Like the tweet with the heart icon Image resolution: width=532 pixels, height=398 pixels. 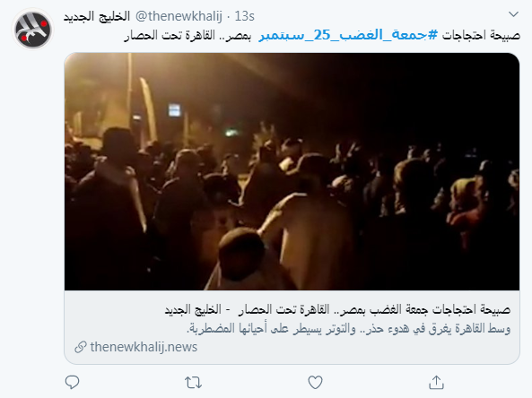click(x=315, y=383)
